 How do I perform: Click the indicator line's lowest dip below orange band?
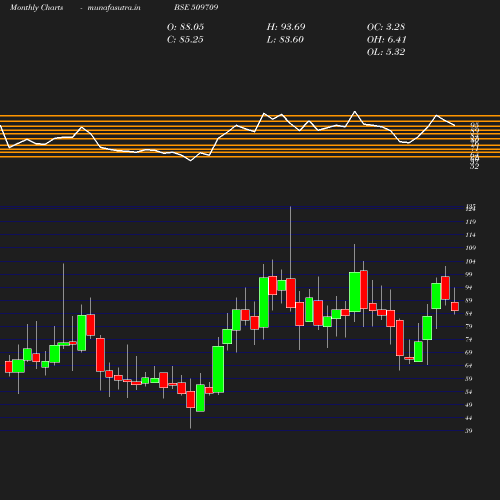(x=191, y=161)
